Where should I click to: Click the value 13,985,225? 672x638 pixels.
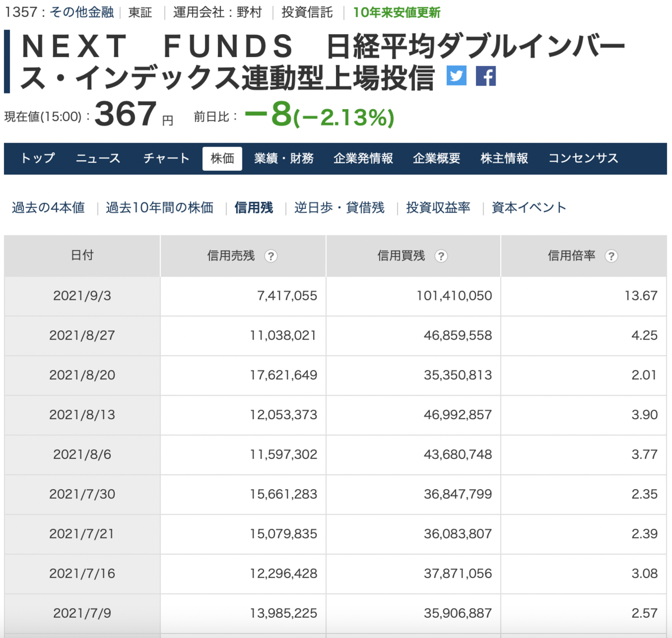pos(283,614)
